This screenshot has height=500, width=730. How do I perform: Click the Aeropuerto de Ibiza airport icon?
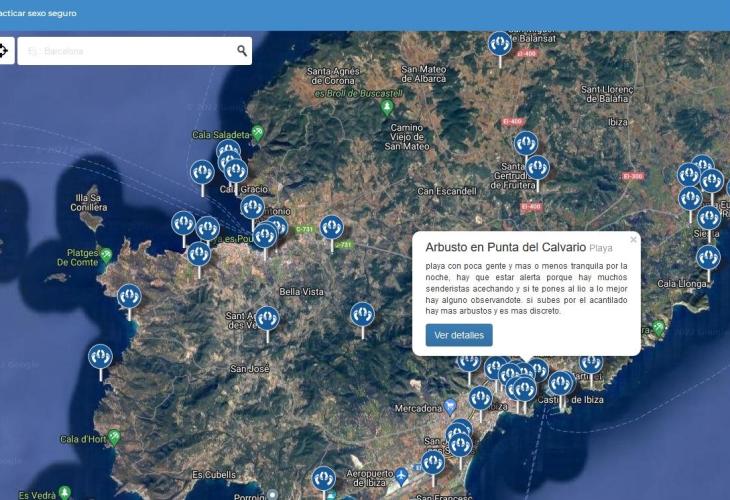[402, 473]
